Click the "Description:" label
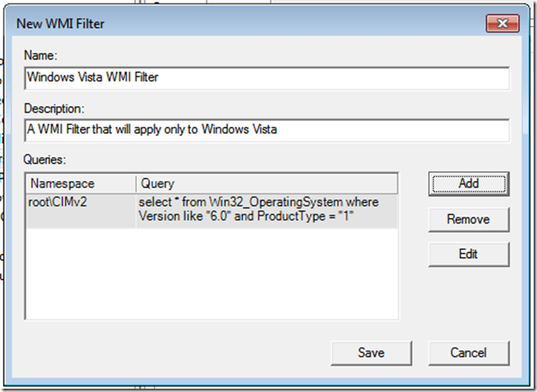Screen dimensions: 537x392 55,109
